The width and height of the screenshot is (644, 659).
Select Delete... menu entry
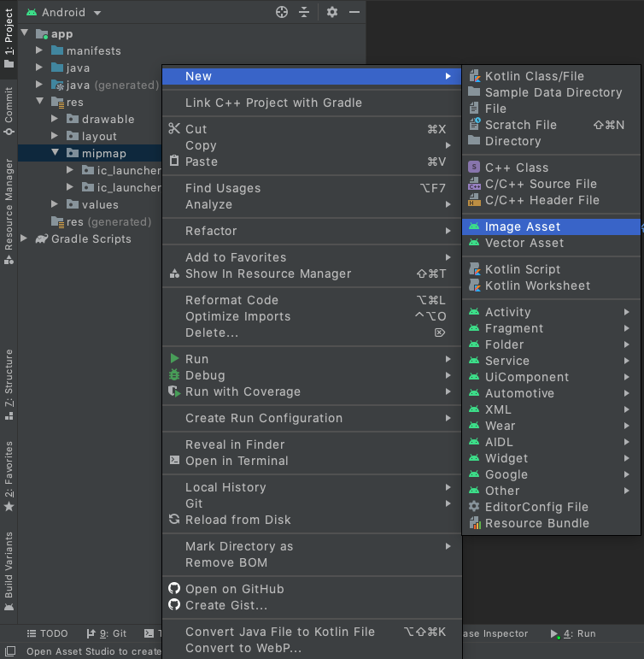[x=312, y=332]
